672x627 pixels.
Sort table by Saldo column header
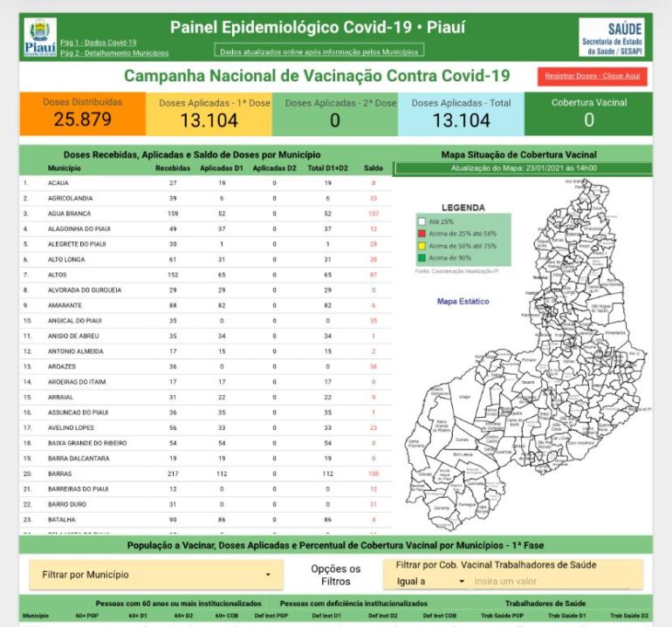point(373,167)
